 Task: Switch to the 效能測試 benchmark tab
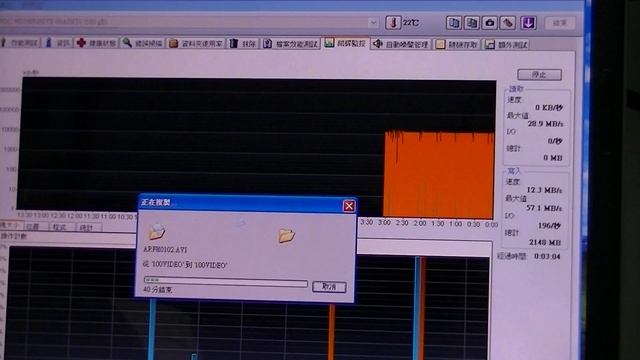pyautogui.click(x=20, y=43)
